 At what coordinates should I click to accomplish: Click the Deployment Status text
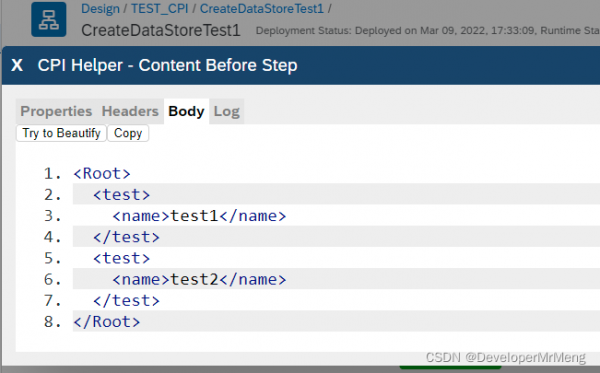[x=427, y=31]
